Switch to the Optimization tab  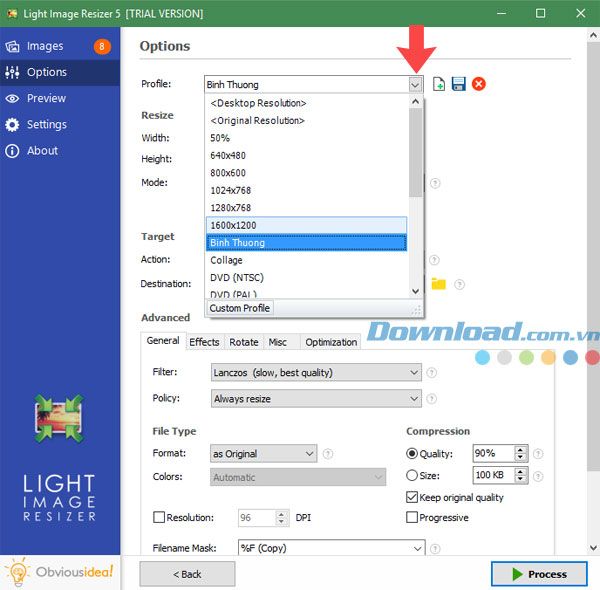click(x=331, y=342)
